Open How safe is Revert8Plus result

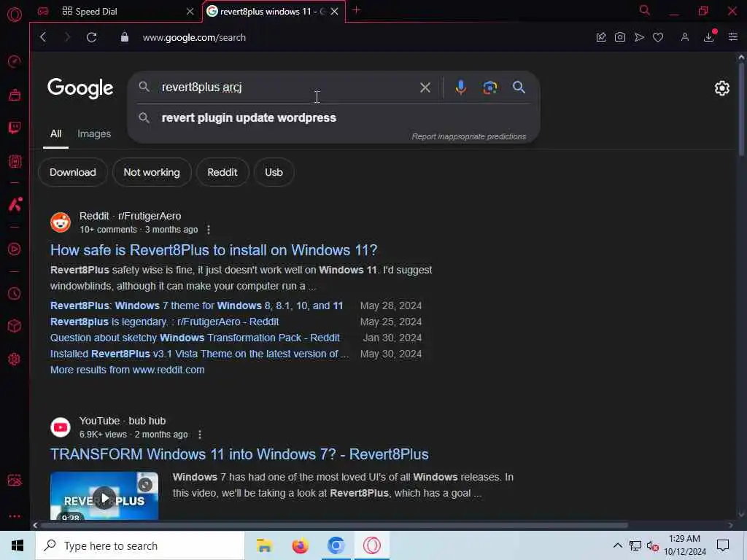pyautogui.click(x=214, y=250)
